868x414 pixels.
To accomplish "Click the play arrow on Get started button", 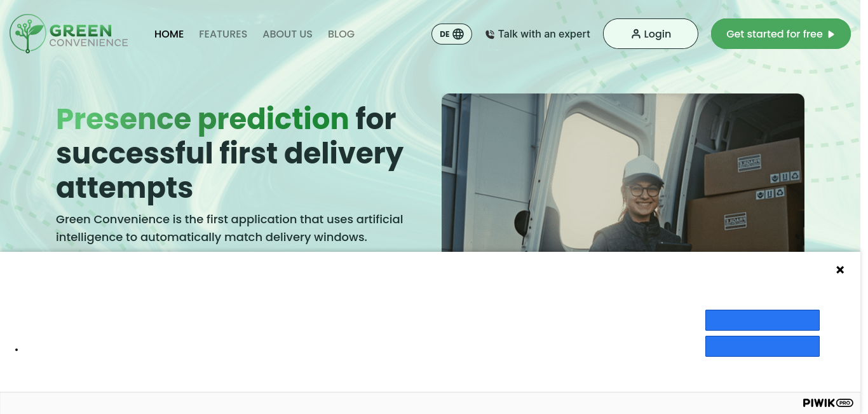I will 831,34.
